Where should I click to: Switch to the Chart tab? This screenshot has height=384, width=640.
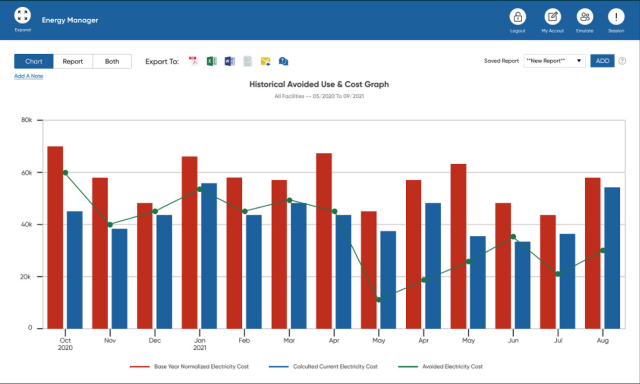click(33, 61)
